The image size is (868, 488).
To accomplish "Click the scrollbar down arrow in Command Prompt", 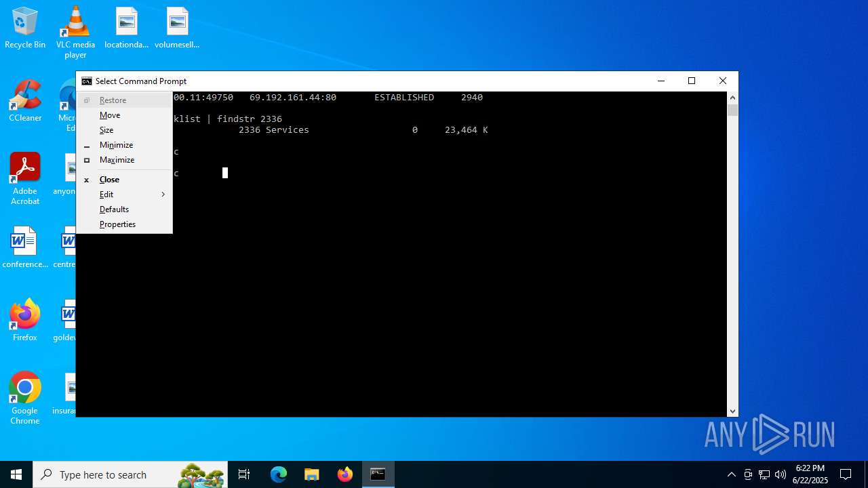I will point(732,411).
